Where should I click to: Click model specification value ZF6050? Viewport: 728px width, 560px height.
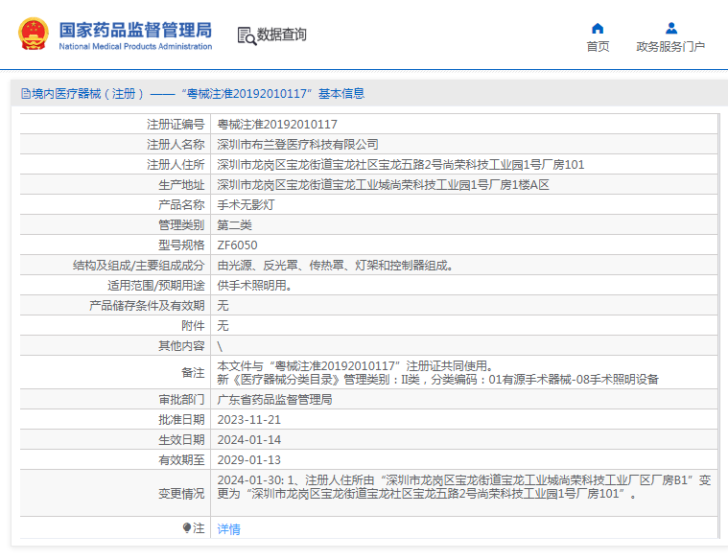tap(237, 245)
